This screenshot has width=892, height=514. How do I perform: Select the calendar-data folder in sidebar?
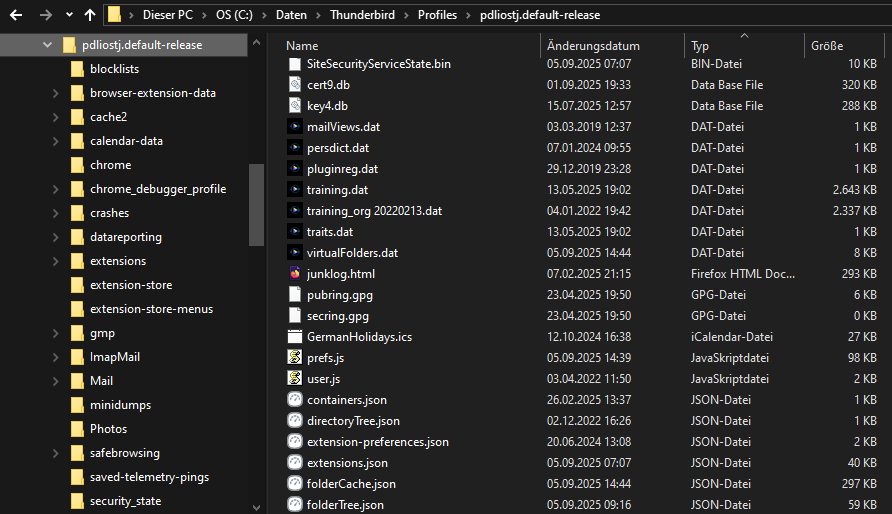(x=126, y=141)
